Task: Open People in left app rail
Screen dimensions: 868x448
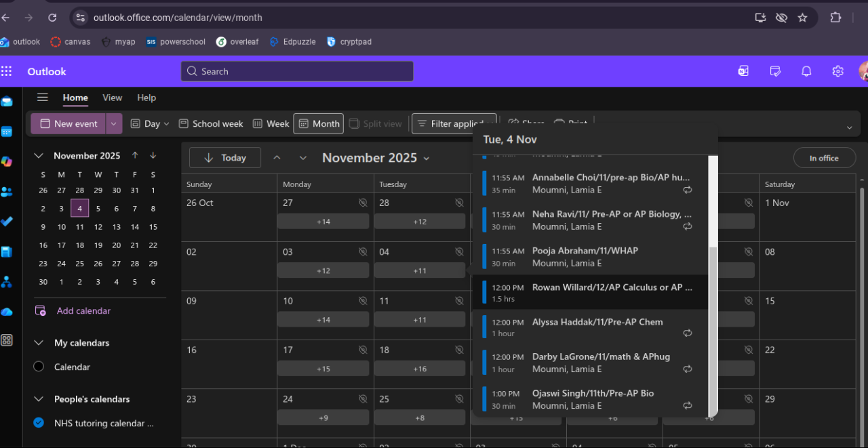Action: [x=7, y=192]
